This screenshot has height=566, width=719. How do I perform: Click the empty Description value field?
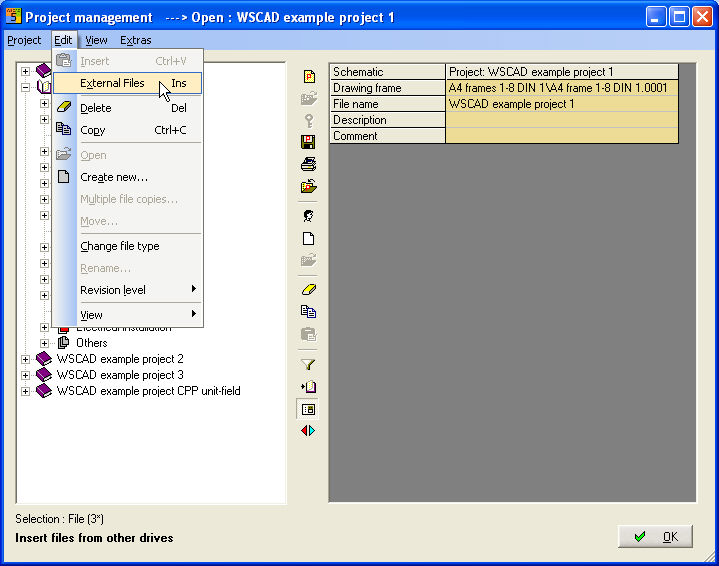coord(562,120)
